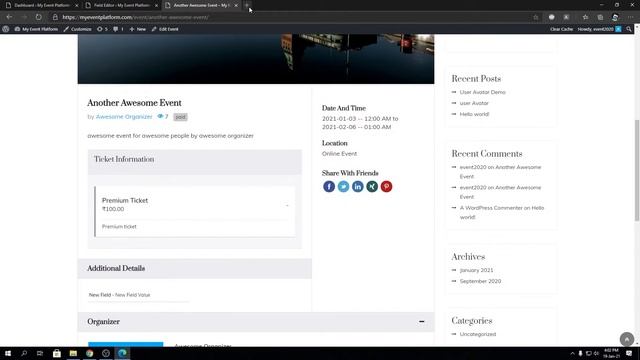
Task: Open September 2020 archive
Action: coord(480,281)
